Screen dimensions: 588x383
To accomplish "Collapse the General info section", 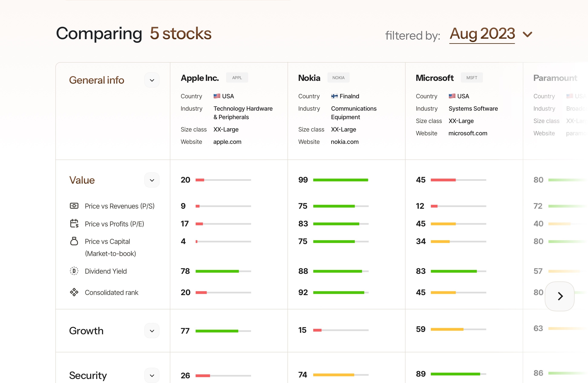I will (152, 80).
